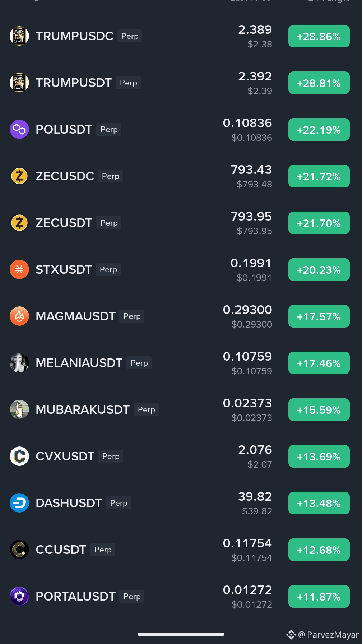Tap the MAGMA flame coin icon
The height and width of the screenshot is (644, 362).
click(19, 316)
